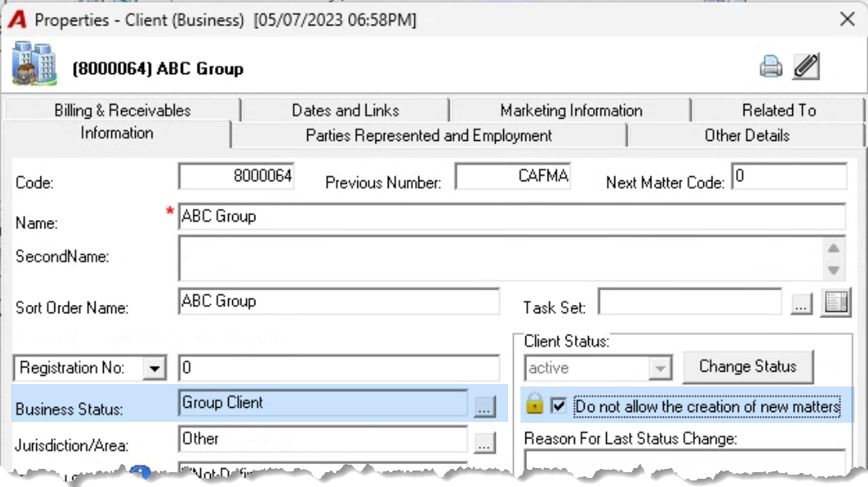868x487 pixels.
Task: Toggle 'Do not allow the creation of new matters'
Action: point(558,406)
